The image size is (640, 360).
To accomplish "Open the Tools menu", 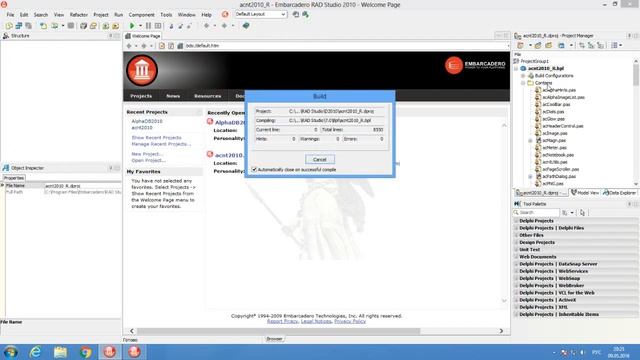I will tap(166, 15).
